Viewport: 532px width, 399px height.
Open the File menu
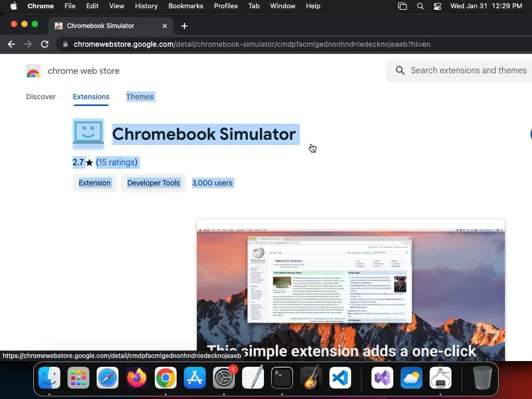pyautogui.click(x=70, y=6)
